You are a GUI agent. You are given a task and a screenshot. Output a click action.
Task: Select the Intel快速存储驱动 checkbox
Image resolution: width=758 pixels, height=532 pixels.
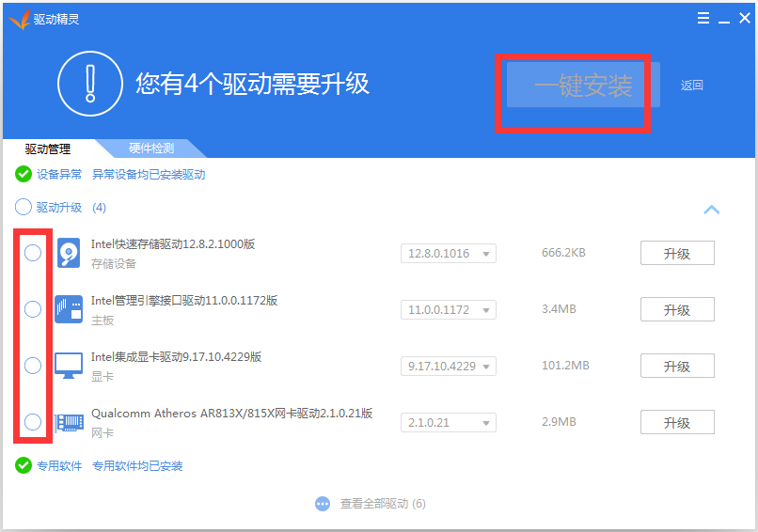[x=33, y=253]
